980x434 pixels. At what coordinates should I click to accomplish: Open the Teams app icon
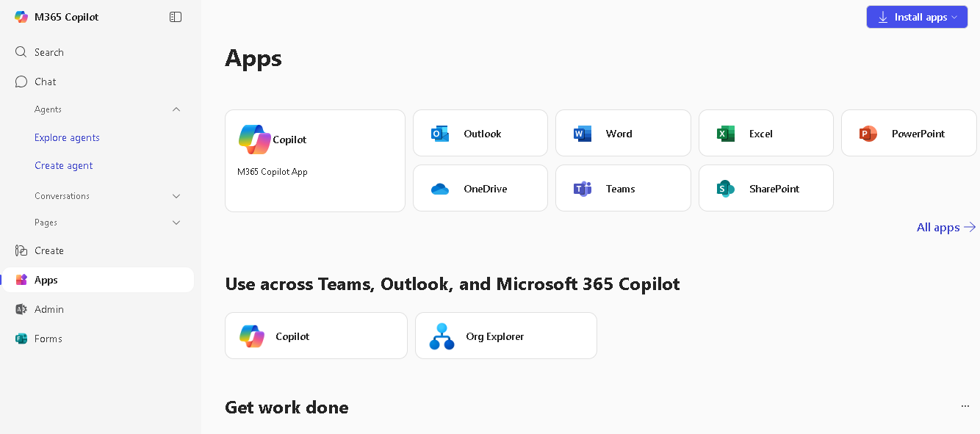tap(583, 189)
